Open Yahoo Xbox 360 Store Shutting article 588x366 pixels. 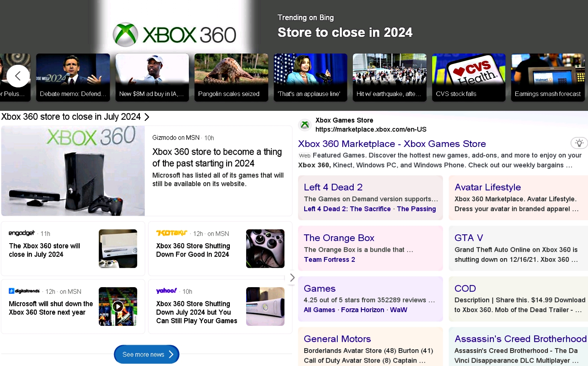197,312
